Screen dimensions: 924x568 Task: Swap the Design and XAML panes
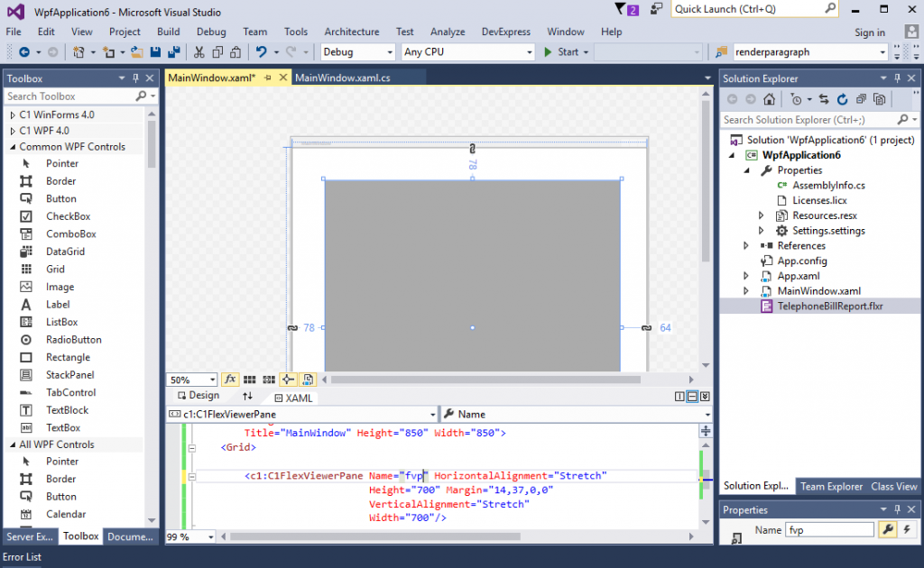click(247, 396)
